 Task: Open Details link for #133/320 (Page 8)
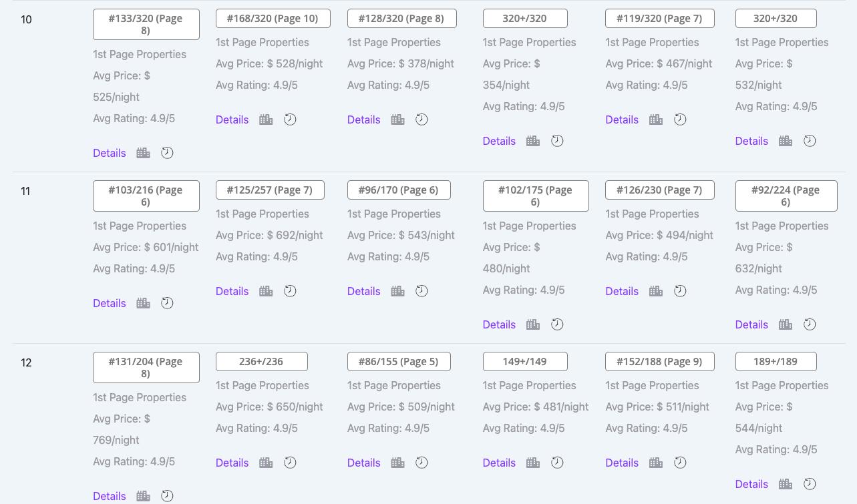coord(110,153)
